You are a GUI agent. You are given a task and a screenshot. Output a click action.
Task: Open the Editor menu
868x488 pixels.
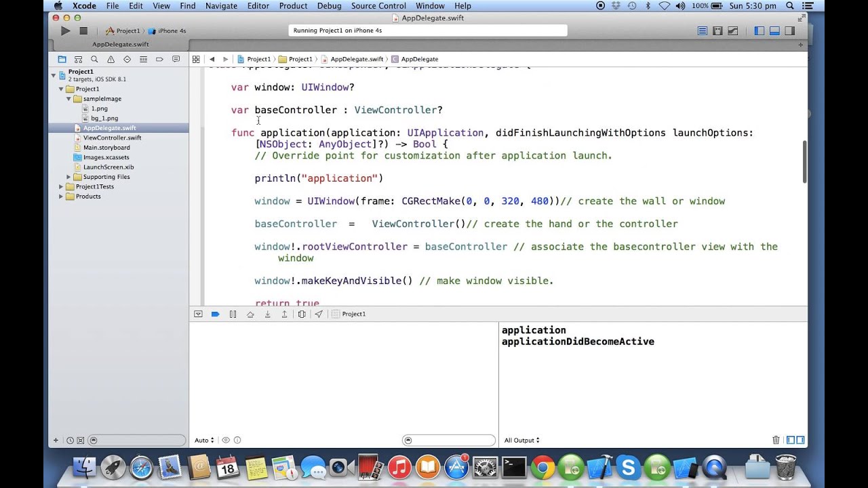[258, 5]
